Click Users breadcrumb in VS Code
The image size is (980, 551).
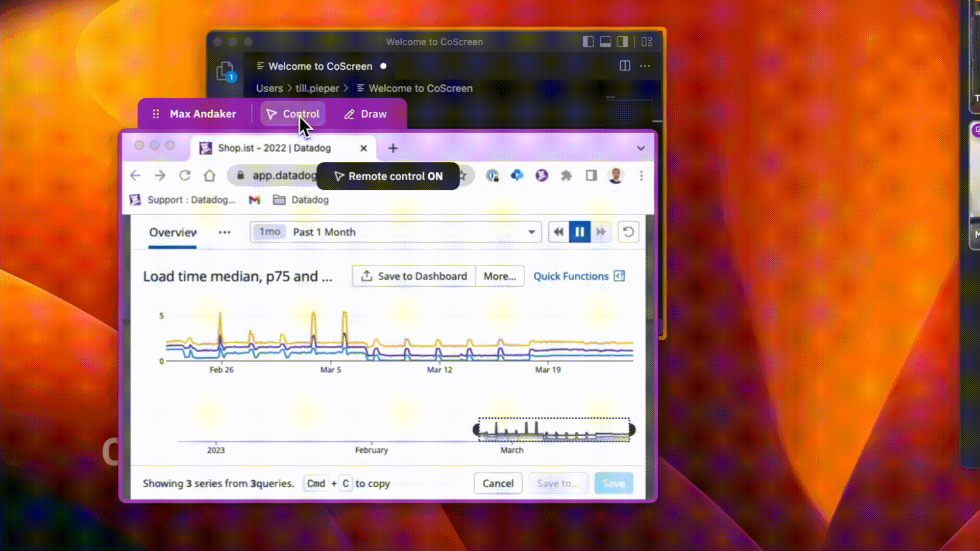pyautogui.click(x=269, y=88)
